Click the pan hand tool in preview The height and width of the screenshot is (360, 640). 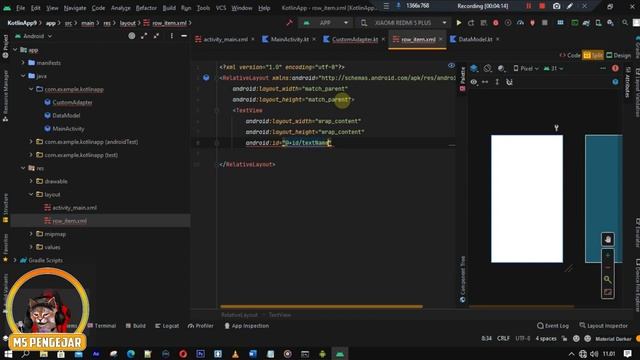(607, 239)
